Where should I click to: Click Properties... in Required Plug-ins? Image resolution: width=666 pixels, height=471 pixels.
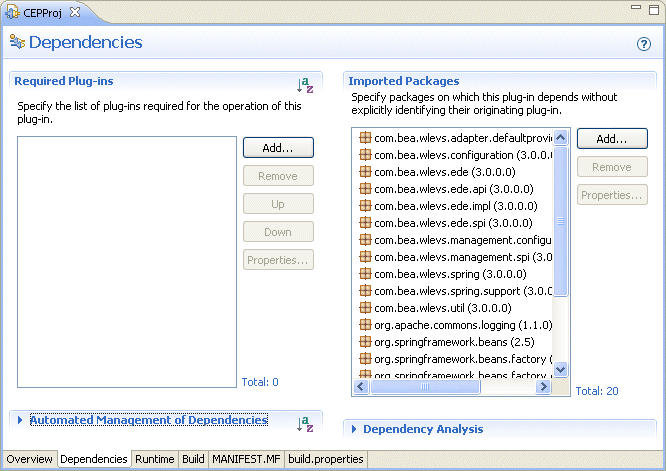pyautogui.click(x=278, y=259)
